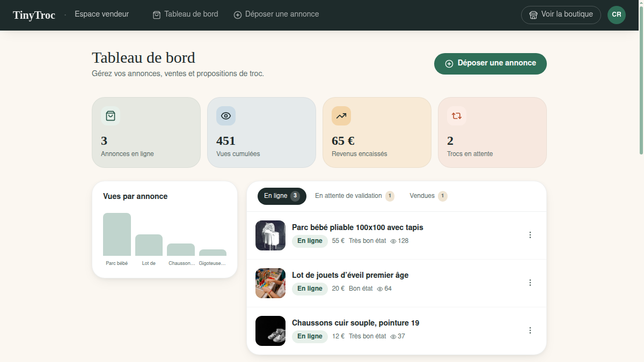This screenshot has width=644, height=362.
Task: Click the 12 € price
Action: pos(338,336)
